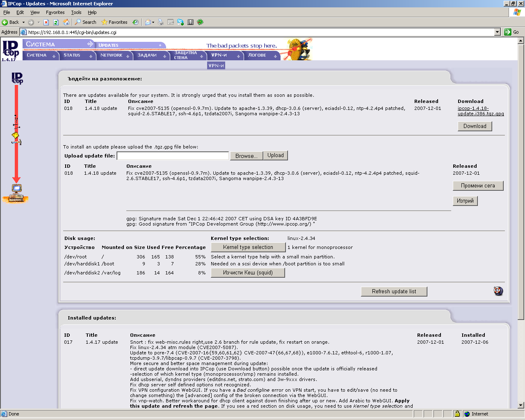The image size is (525, 420).
Task: Open the Status navigation tab
Action: pos(78,55)
